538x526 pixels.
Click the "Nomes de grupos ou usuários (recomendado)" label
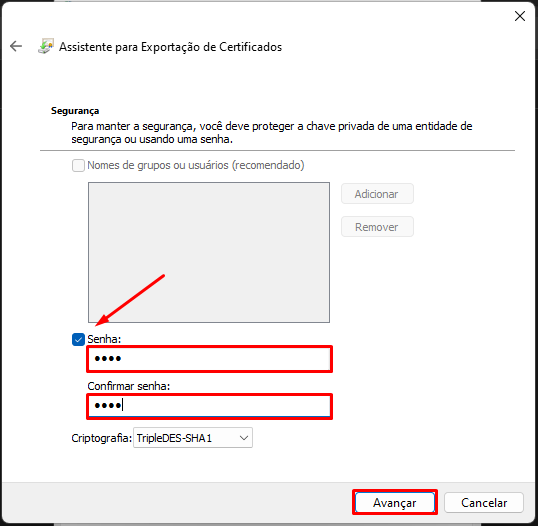point(196,165)
